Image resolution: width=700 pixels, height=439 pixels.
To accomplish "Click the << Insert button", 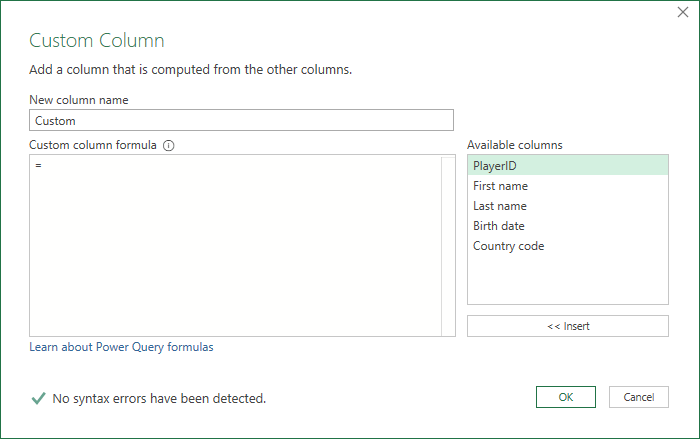I will coord(568,326).
